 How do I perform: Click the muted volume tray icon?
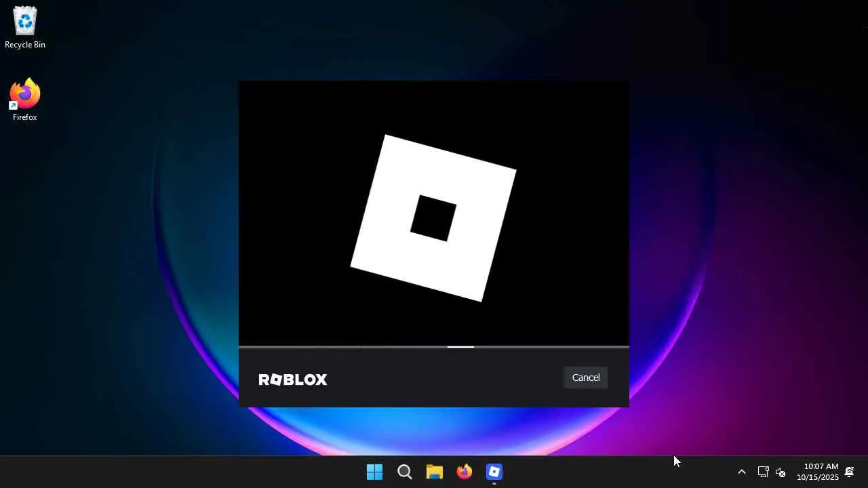[x=781, y=472]
